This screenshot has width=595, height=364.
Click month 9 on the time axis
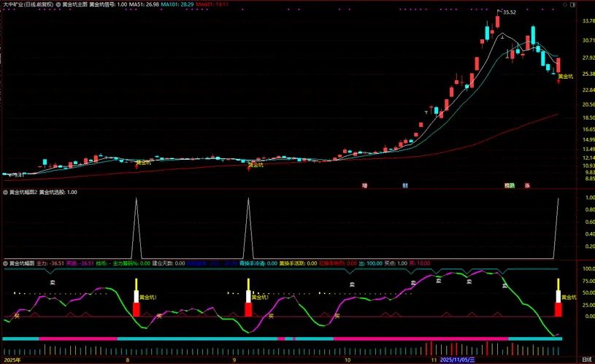(234, 360)
